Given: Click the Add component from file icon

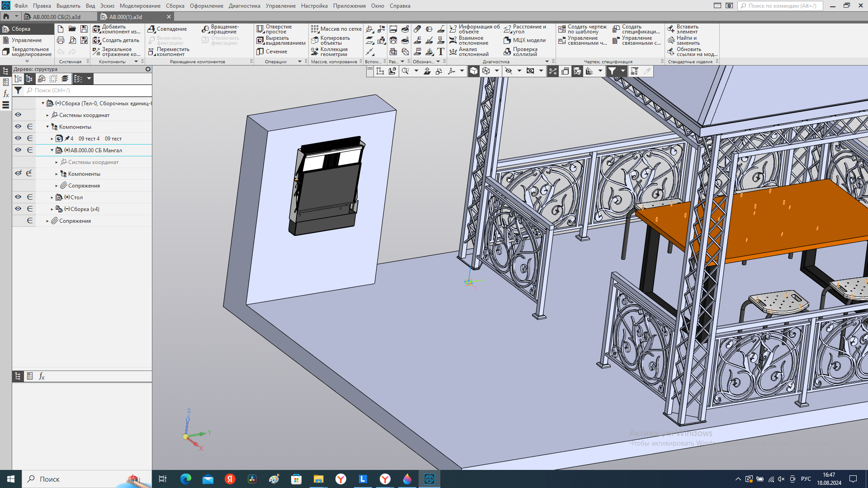Looking at the screenshot, I should (x=96, y=29).
